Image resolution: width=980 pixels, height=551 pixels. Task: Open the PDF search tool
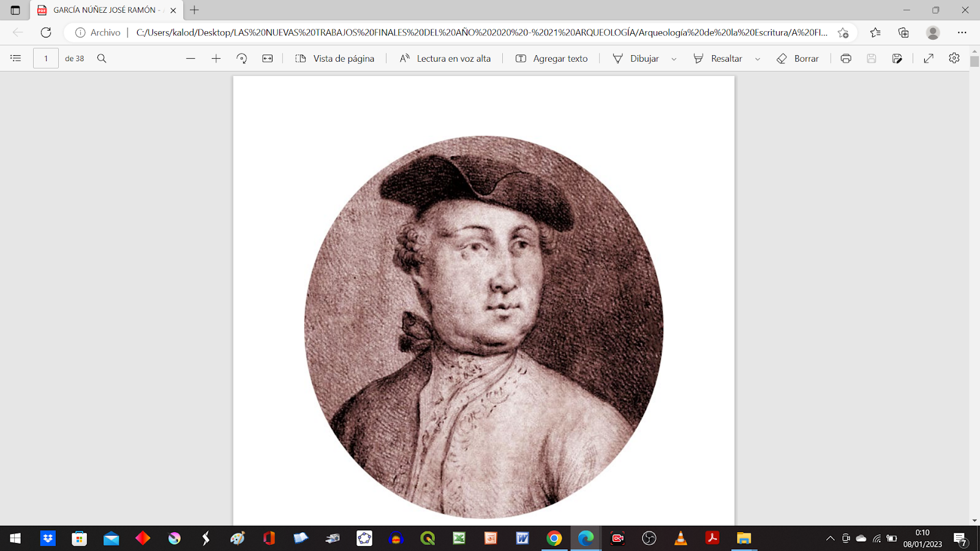102,58
